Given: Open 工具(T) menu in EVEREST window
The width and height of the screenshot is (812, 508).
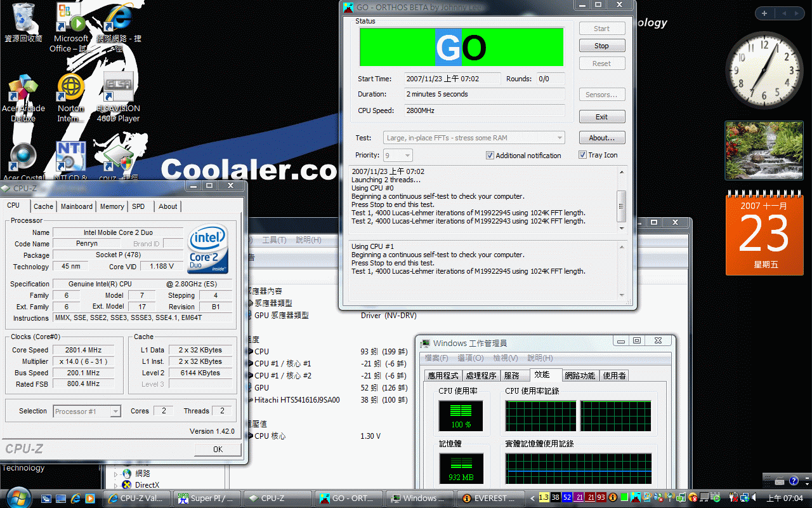Looking at the screenshot, I should (274, 240).
